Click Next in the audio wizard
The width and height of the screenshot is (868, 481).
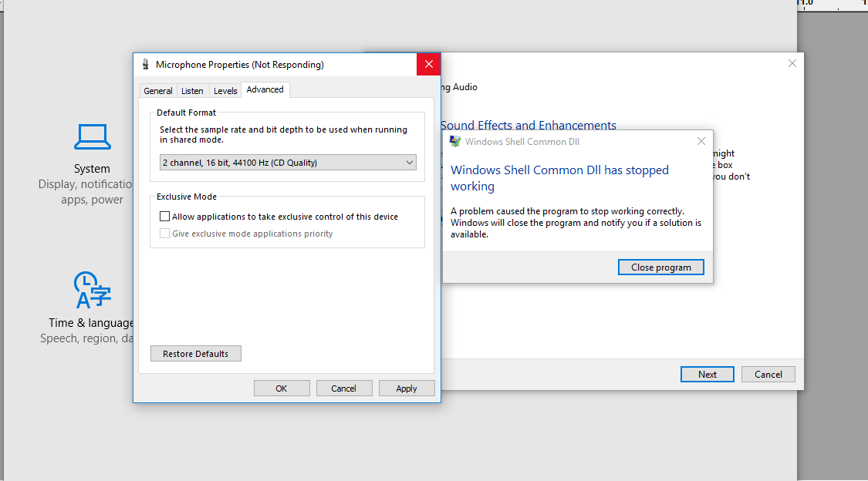pos(708,375)
